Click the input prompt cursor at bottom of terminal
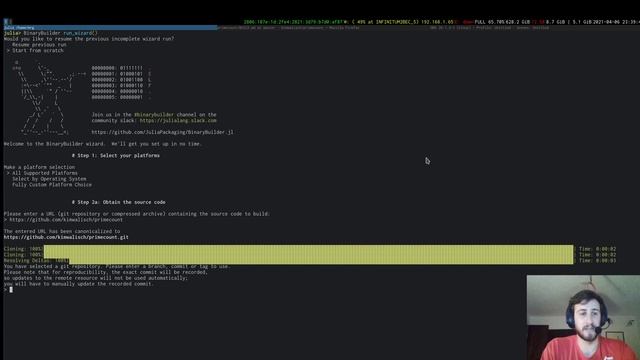The height and width of the screenshot is (360, 640). click(11, 290)
